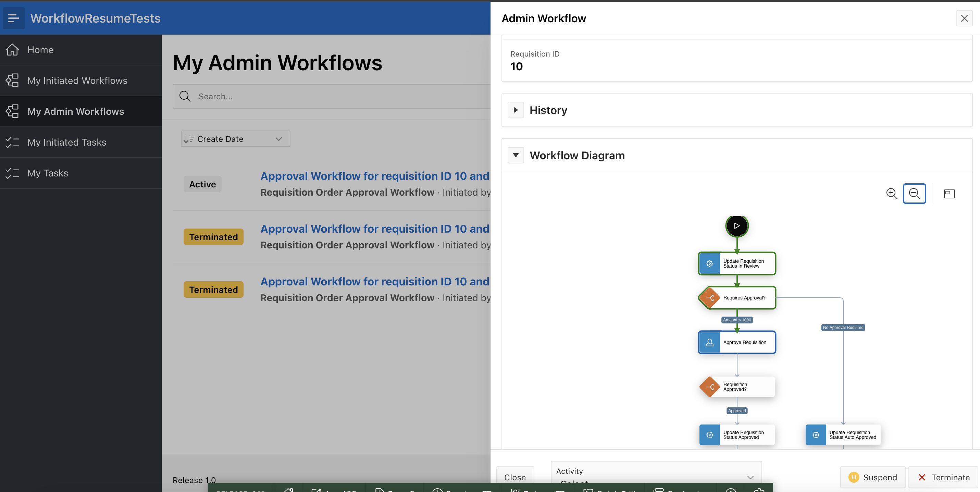Go to My Initiated Workflows page
980x492 pixels.
(x=77, y=80)
